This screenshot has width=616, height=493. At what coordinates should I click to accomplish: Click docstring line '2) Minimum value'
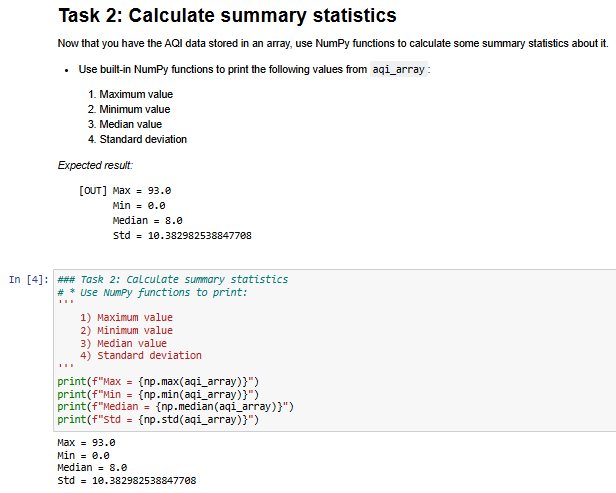[126, 330]
